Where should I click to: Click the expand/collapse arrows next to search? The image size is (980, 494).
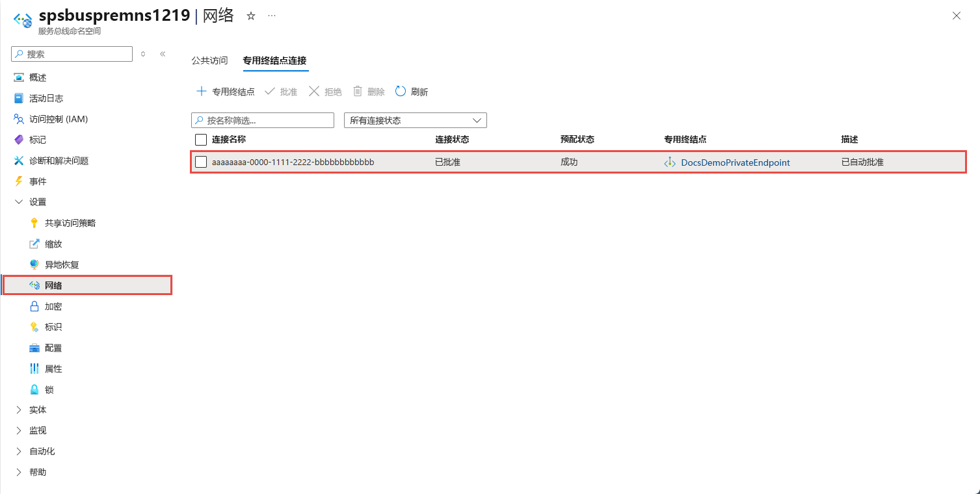pyautogui.click(x=143, y=54)
